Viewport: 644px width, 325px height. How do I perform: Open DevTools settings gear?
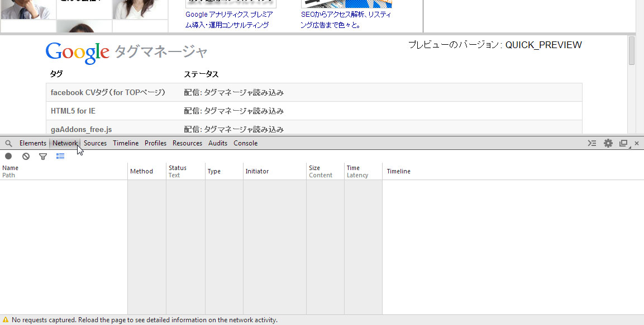(608, 143)
